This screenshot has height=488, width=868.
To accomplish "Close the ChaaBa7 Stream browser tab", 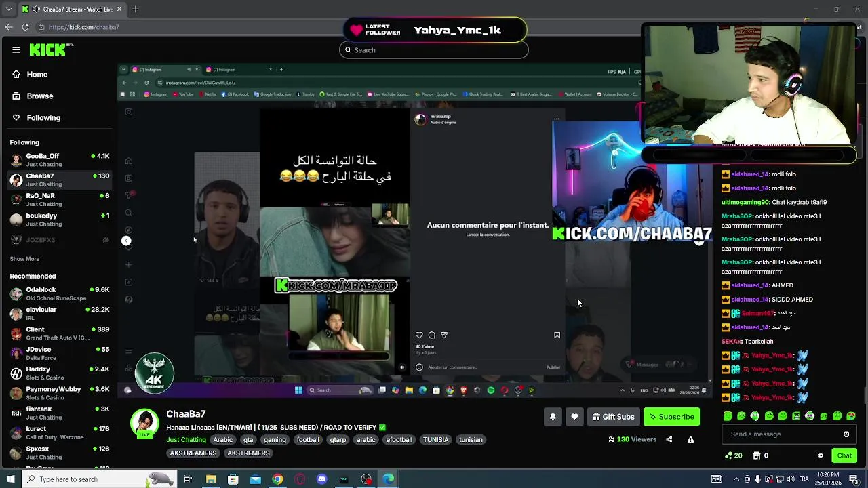I will point(119,9).
